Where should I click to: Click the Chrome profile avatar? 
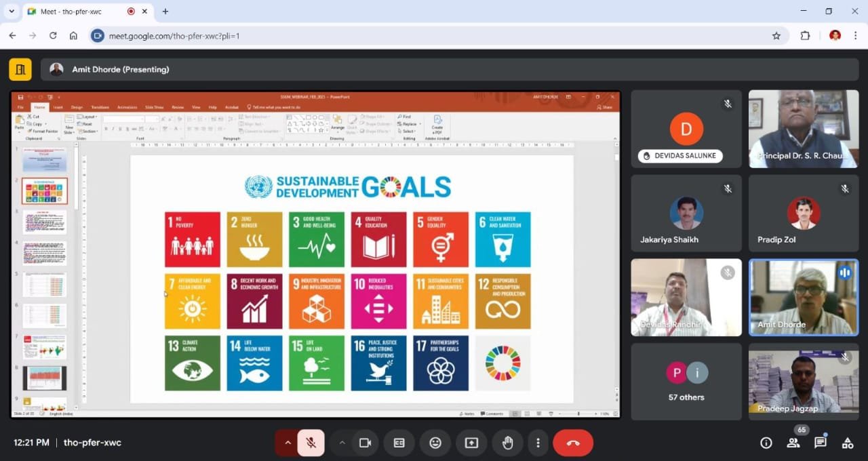pyautogui.click(x=835, y=35)
